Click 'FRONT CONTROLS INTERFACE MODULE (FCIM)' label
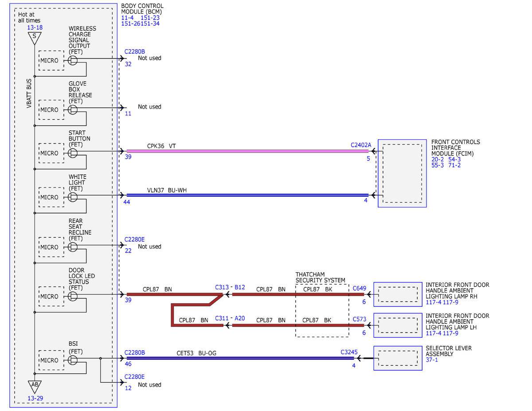The height and width of the screenshot is (411, 532). pyautogui.click(x=456, y=148)
